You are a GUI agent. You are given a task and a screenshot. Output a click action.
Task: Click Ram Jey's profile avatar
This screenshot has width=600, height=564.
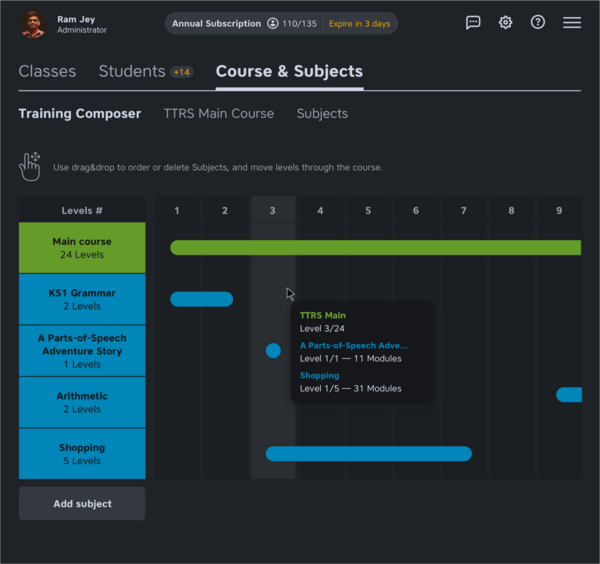click(33, 24)
